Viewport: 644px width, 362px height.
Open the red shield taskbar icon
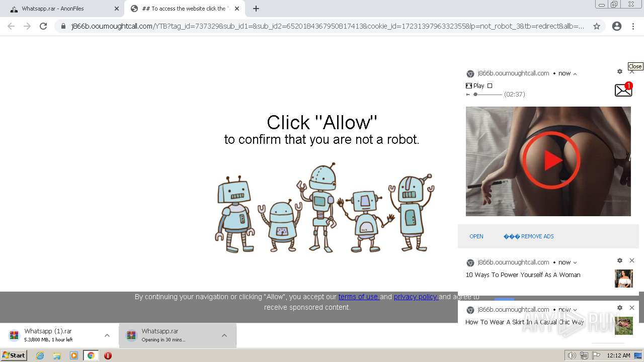(x=108, y=355)
